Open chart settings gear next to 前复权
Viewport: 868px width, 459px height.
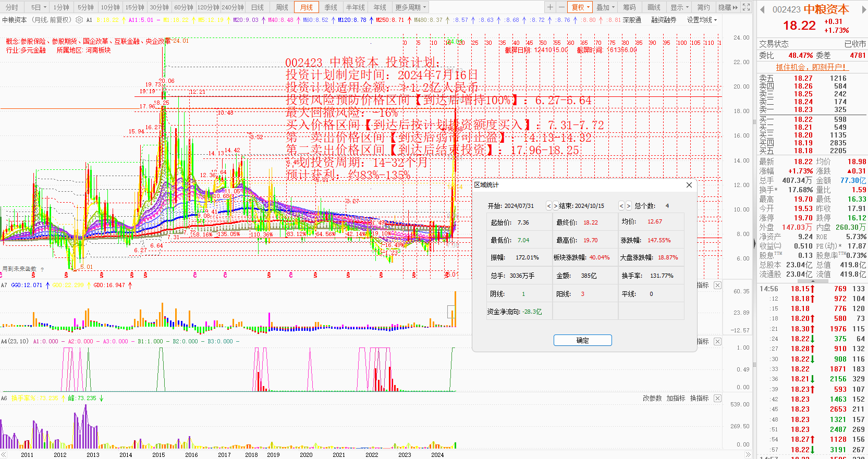(79, 20)
